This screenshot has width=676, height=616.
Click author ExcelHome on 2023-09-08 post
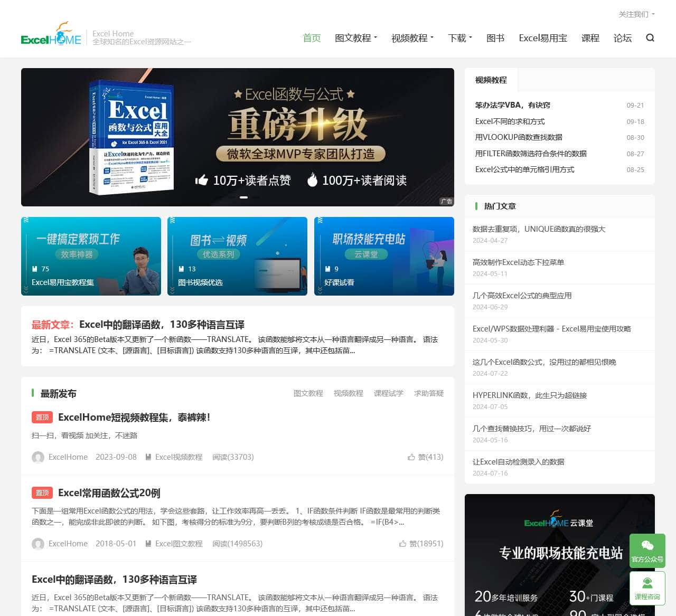[x=68, y=457]
